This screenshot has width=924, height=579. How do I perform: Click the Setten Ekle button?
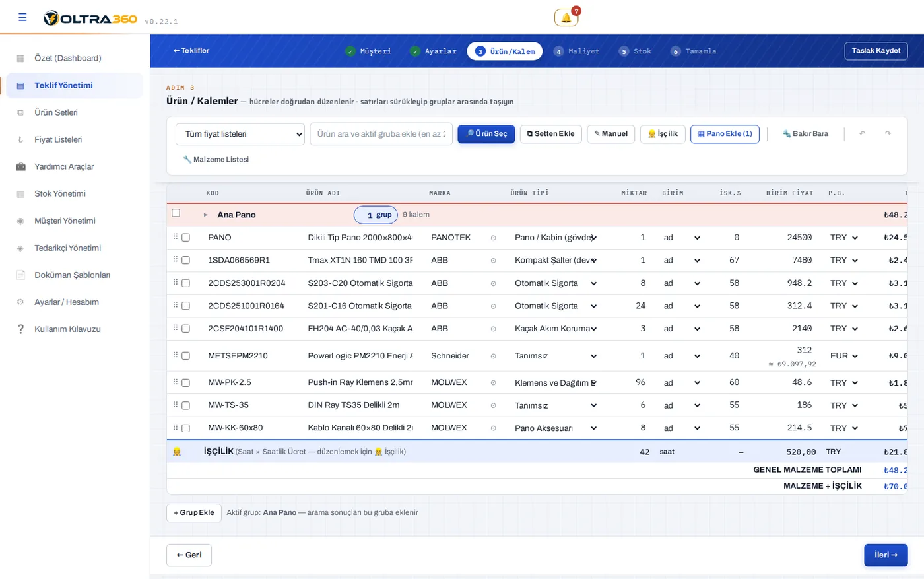point(551,134)
